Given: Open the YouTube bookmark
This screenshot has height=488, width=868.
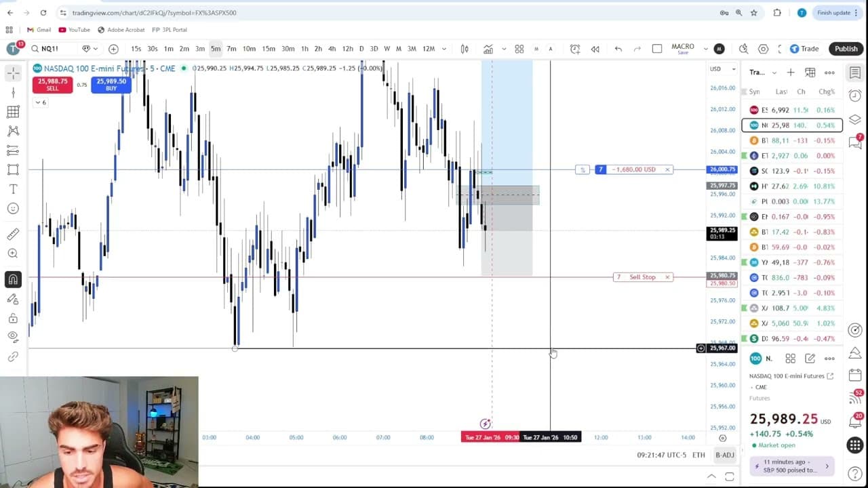Looking at the screenshot, I should coord(75,30).
